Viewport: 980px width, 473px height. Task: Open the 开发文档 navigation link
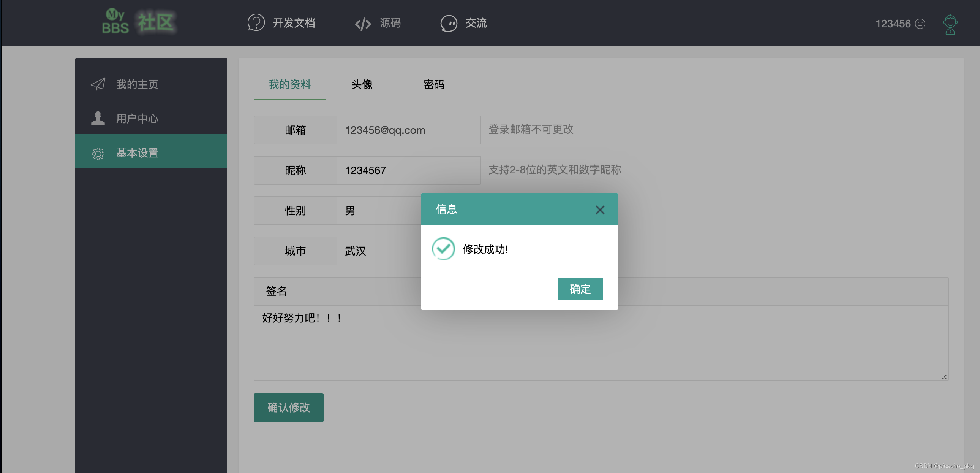click(x=294, y=23)
